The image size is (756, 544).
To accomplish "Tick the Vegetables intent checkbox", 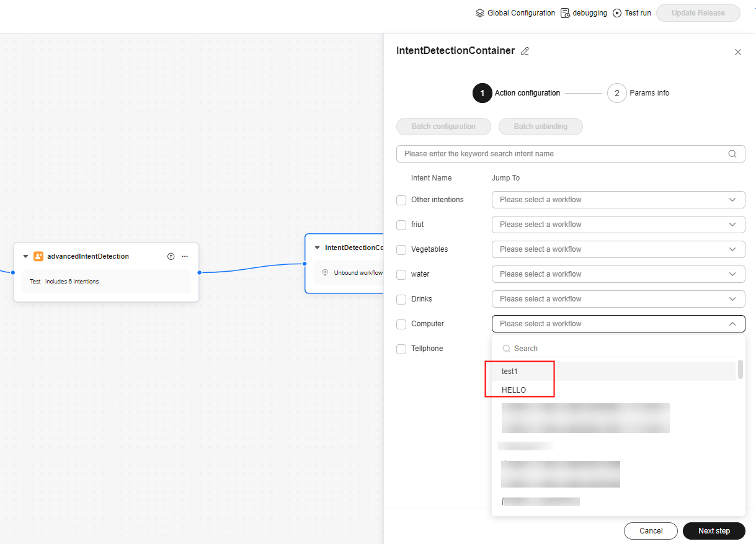I will pos(401,249).
